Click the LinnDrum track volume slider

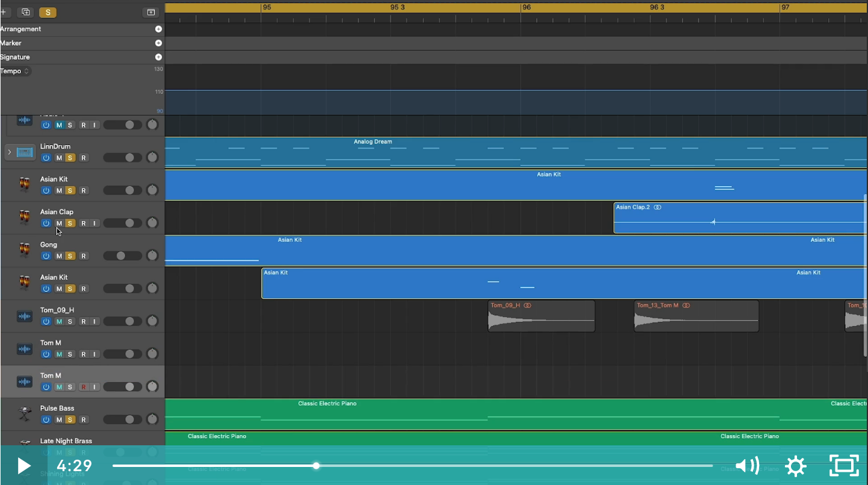point(123,158)
